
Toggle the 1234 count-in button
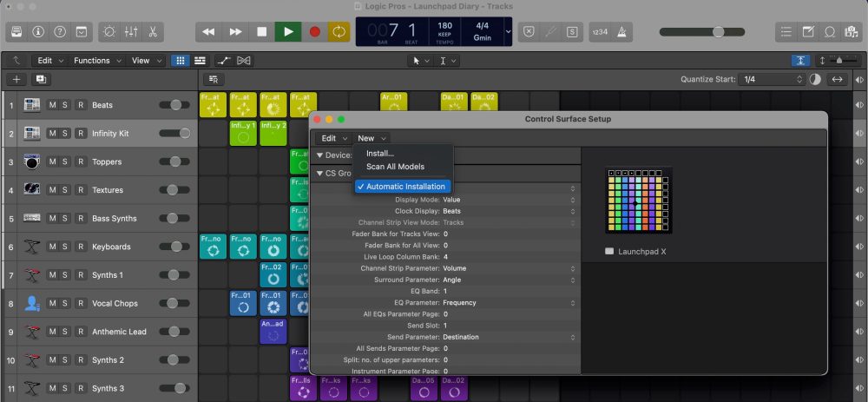tap(600, 32)
